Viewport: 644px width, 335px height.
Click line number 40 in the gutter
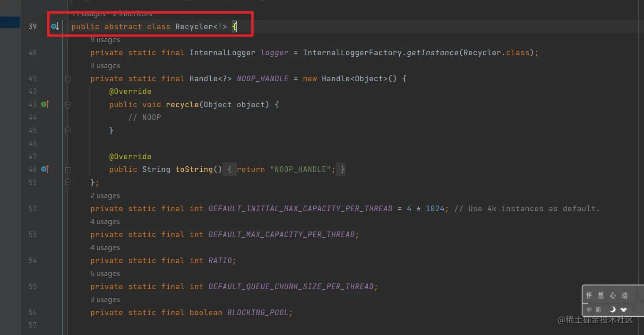pyautogui.click(x=32, y=53)
